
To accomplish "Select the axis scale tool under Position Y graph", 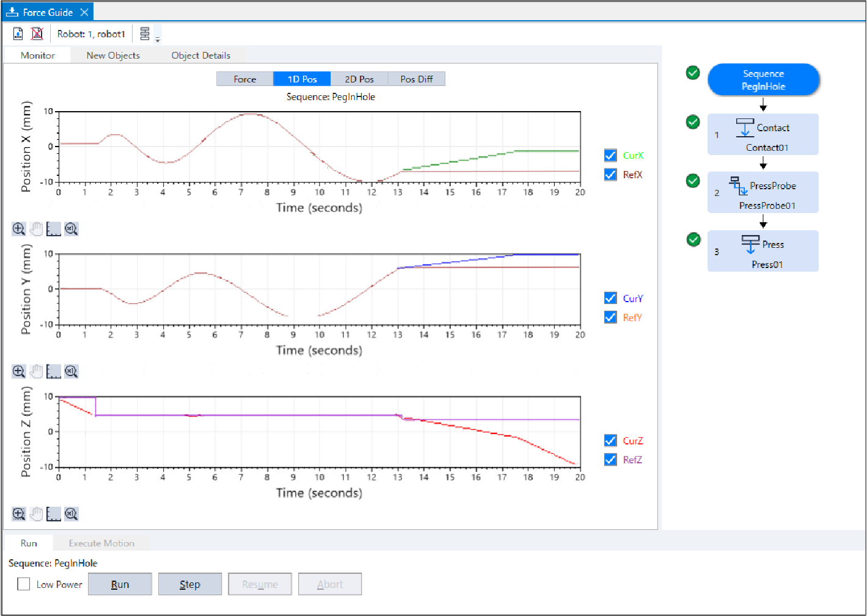I will point(54,371).
